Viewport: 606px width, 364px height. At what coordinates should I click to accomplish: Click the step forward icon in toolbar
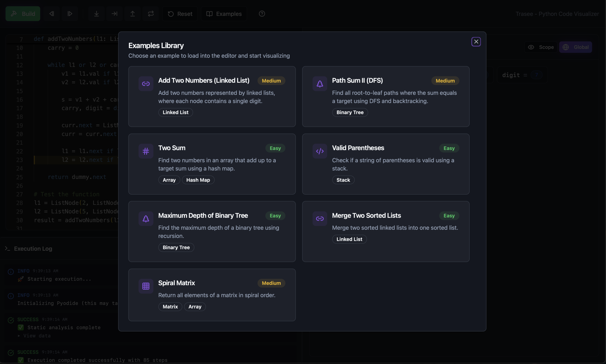point(70,14)
